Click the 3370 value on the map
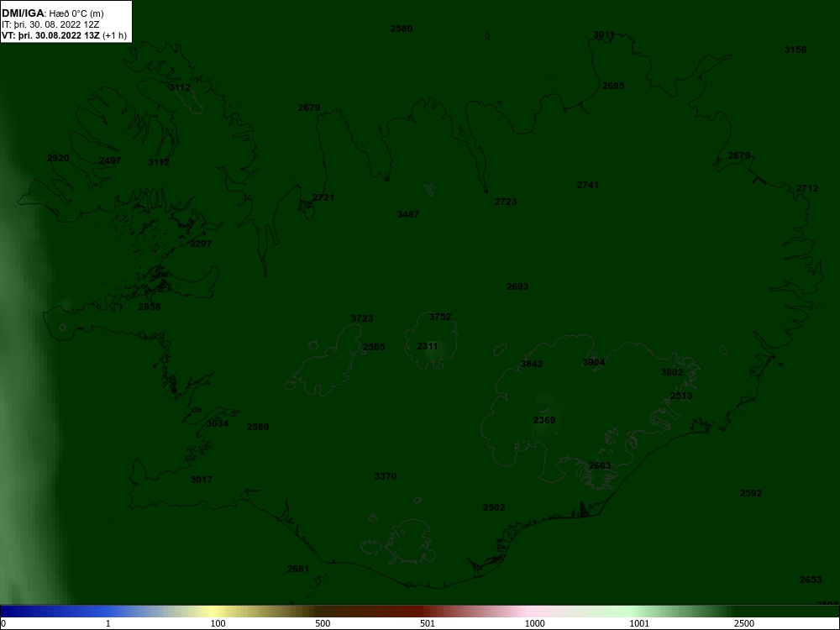Viewport: 840px width, 630px height. pos(386,477)
